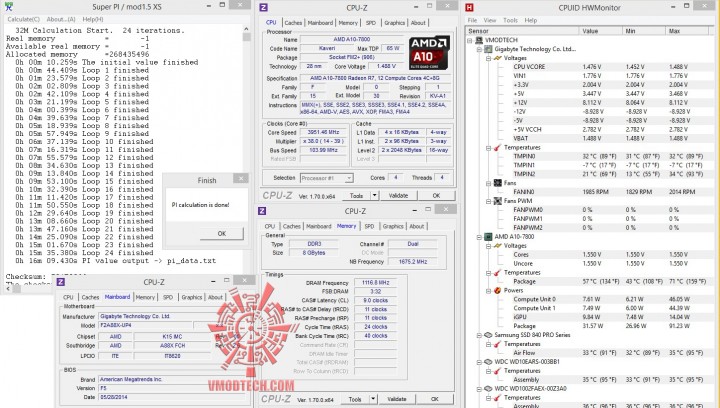Switch to Caches tab in top CPU-Z window
Image resolution: width=720 pixels, height=408 pixels.
point(293,22)
